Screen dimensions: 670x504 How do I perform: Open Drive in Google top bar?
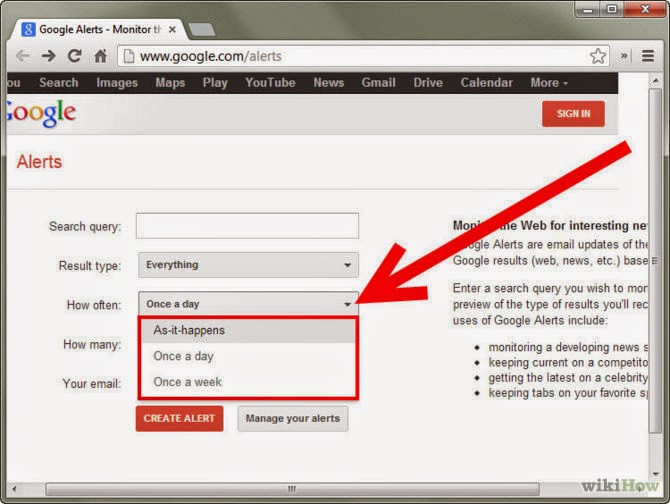pyautogui.click(x=428, y=82)
